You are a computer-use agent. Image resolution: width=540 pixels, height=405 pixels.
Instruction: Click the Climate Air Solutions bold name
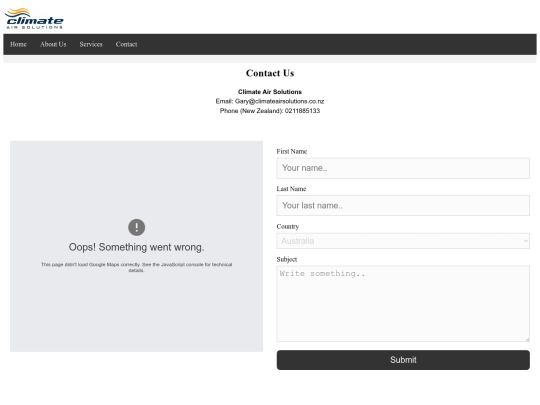(270, 92)
